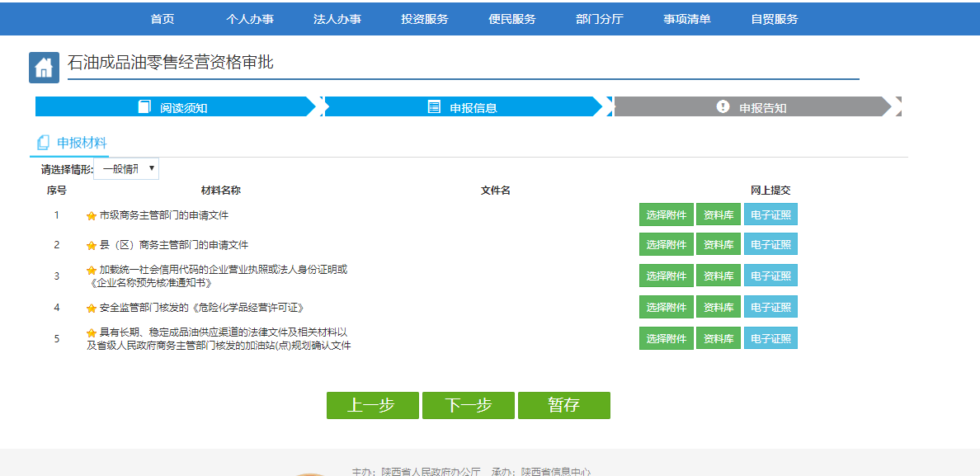
Task: Click the star icon for 市级商务主管部门的申请文件
Action: pyautogui.click(x=92, y=216)
